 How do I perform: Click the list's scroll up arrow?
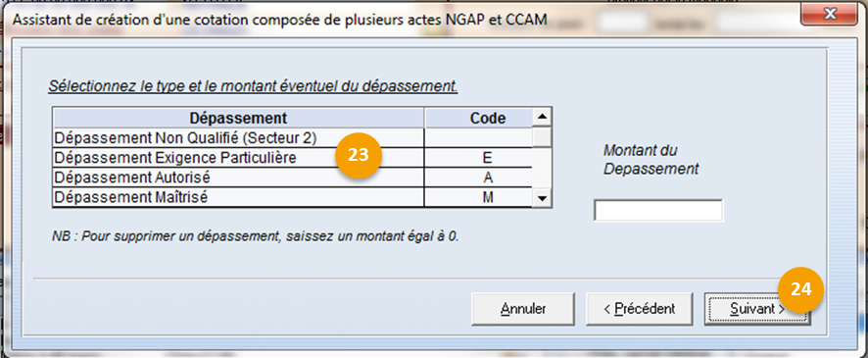click(x=542, y=117)
